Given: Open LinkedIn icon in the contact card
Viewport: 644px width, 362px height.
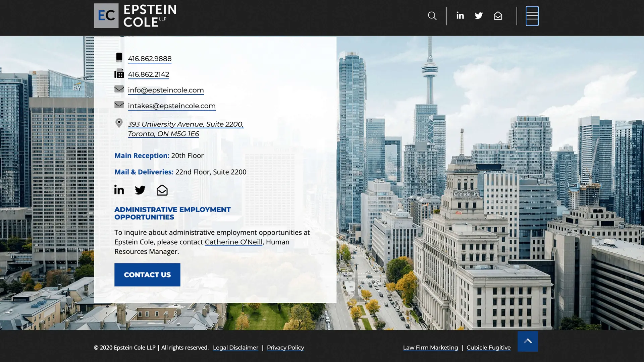Looking at the screenshot, I should (119, 190).
